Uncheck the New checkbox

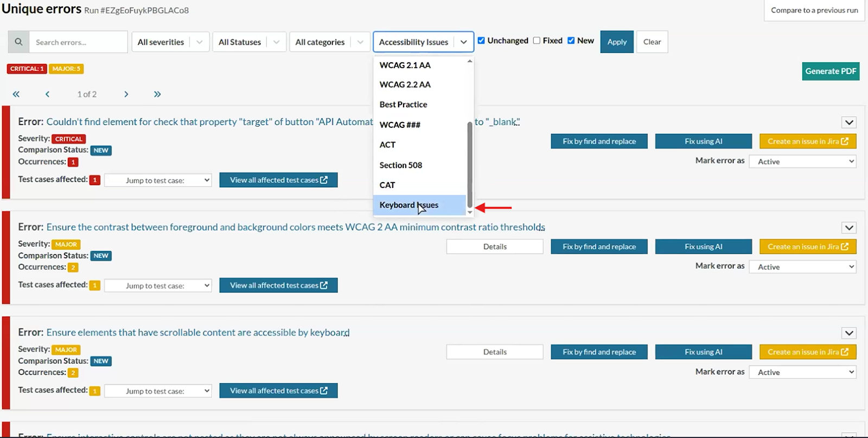point(571,41)
